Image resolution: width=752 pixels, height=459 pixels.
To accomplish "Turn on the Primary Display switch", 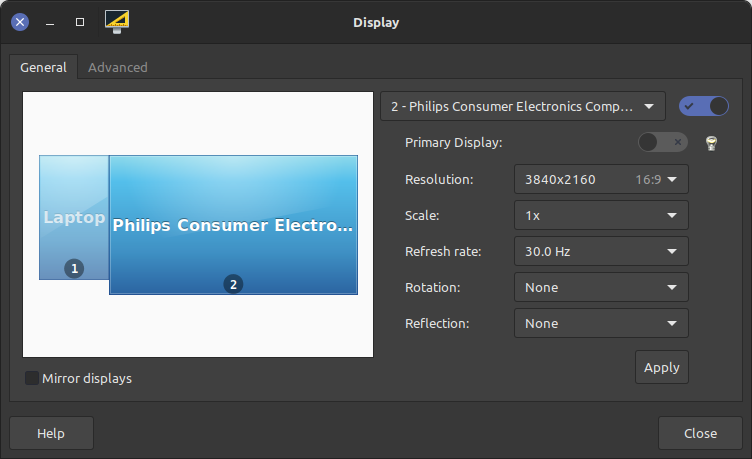I will [x=663, y=142].
